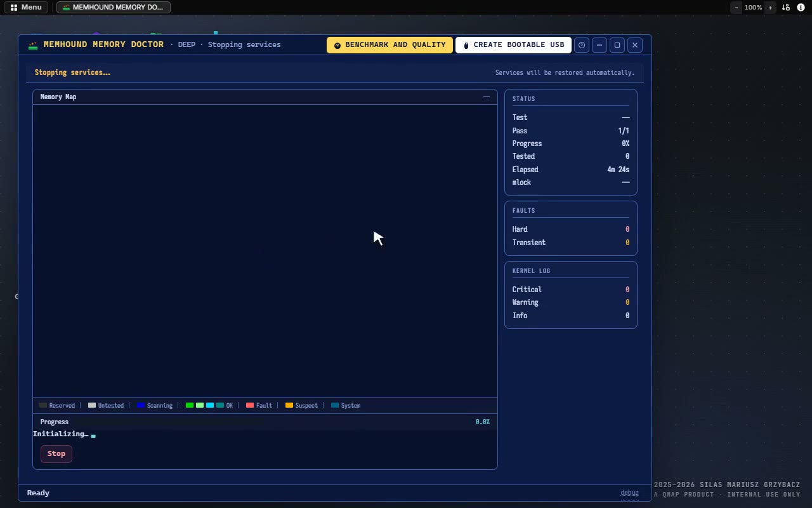Click the Fault legend color swatch
The width and height of the screenshot is (812, 508).
(x=250, y=405)
